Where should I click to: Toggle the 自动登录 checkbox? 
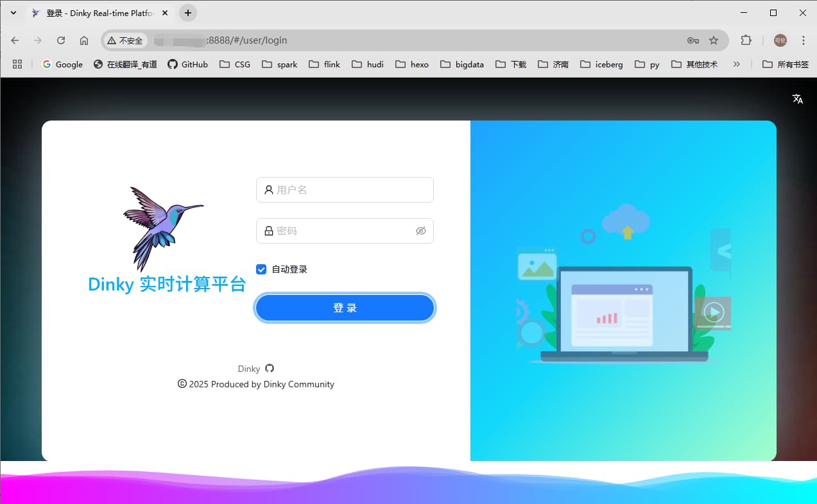261,269
